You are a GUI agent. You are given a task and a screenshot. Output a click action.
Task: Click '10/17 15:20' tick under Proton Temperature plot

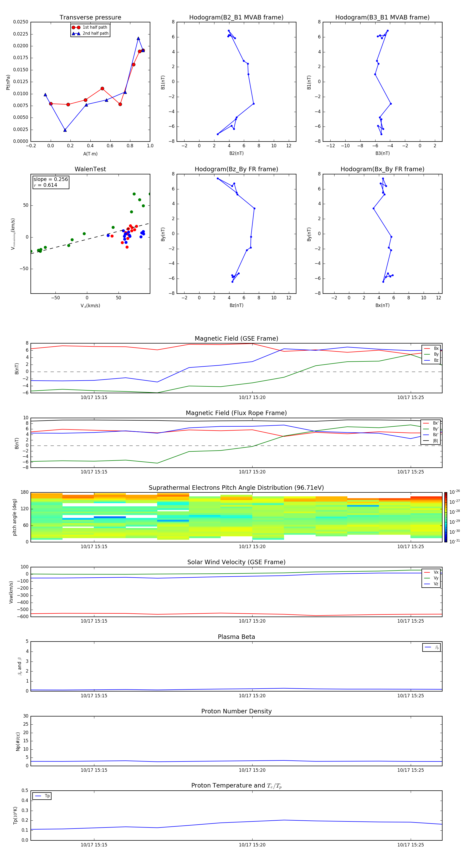pyautogui.click(x=252, y=845)
